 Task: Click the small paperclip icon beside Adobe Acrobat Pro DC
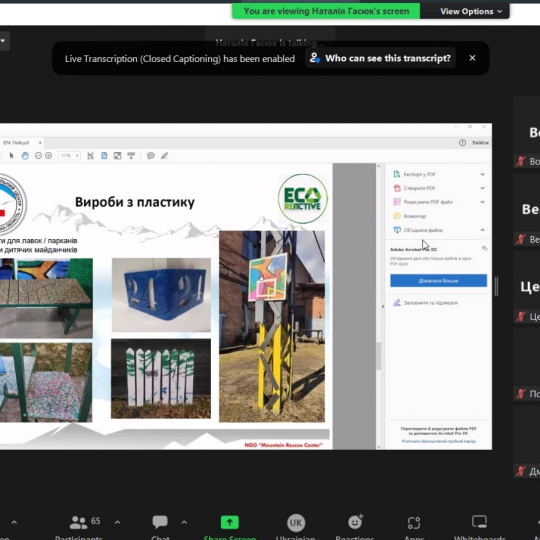pos(485,248)
